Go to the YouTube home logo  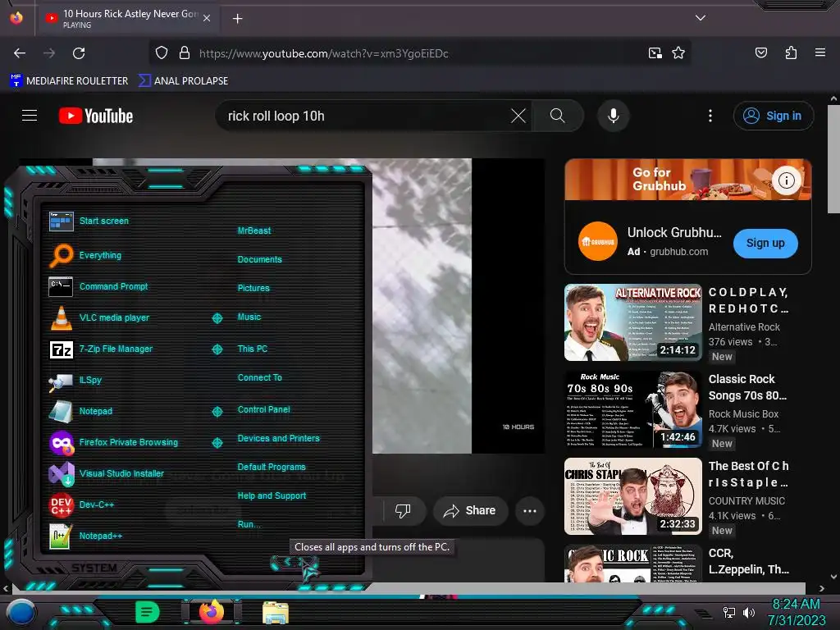coord(96,116)
